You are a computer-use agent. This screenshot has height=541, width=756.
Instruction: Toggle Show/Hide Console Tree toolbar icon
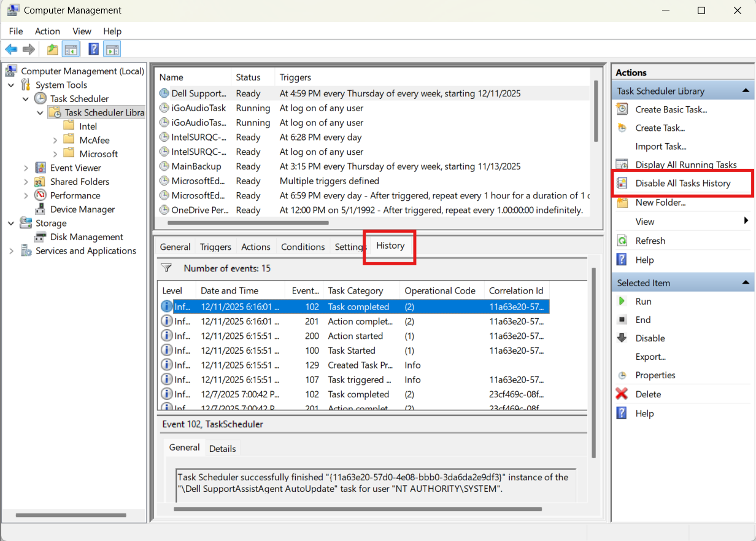coord(71,49)
